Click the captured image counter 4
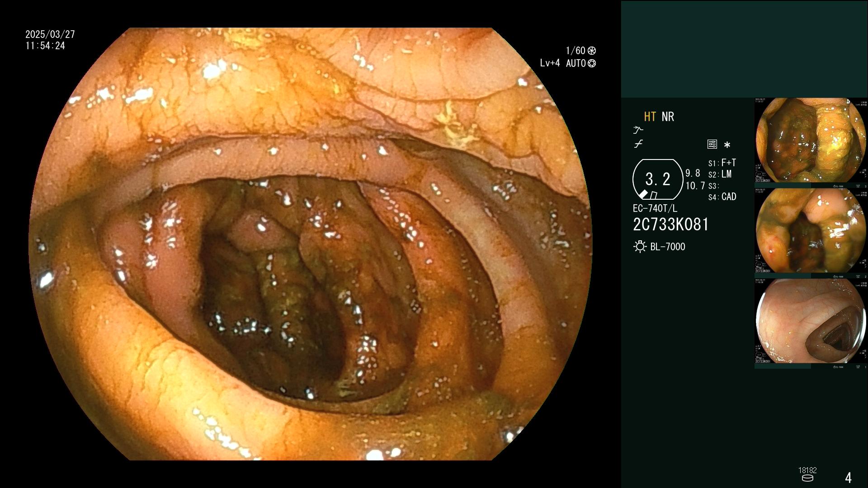Viewport: 868px width, 488px height. pos(848,478)
